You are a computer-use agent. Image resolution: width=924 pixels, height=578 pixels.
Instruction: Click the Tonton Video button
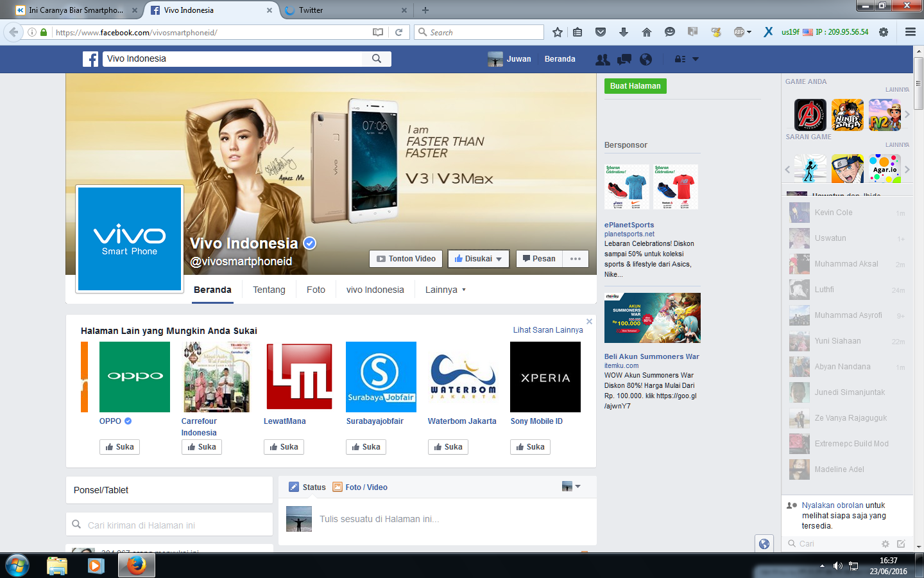click(x=406, y=259)
